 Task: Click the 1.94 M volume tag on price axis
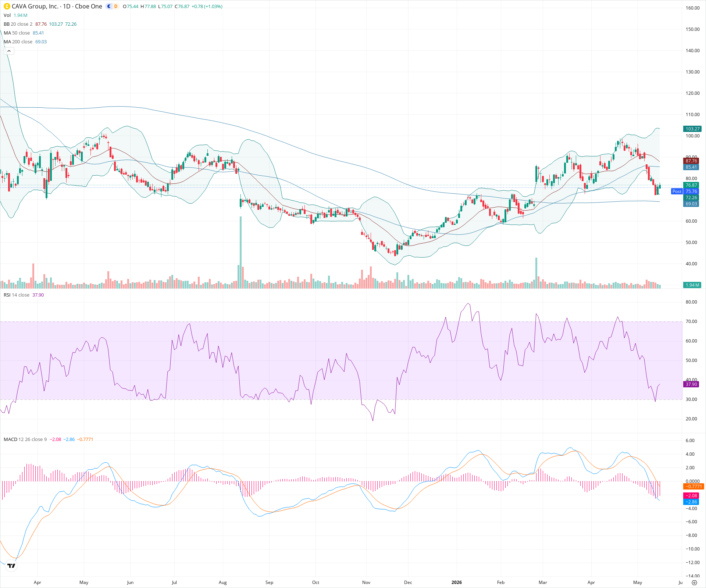pyautogui.click(x=692, y=285)
